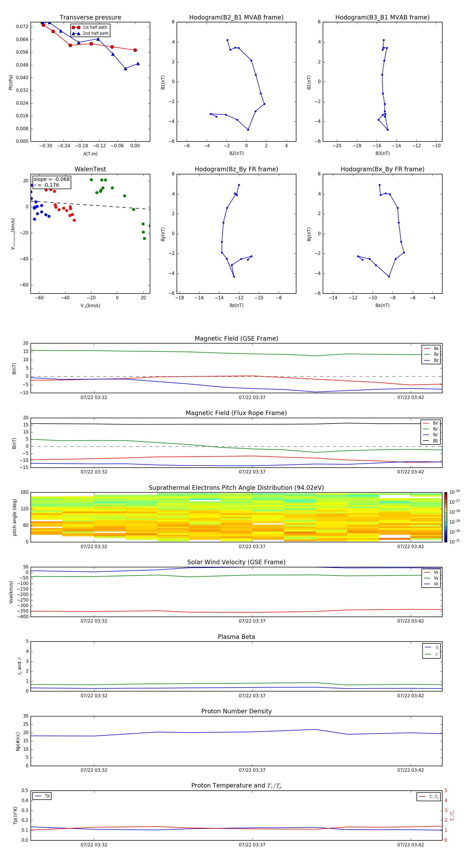Click the "WalenTest" plot title
The image size is (473, 868).
90,169
